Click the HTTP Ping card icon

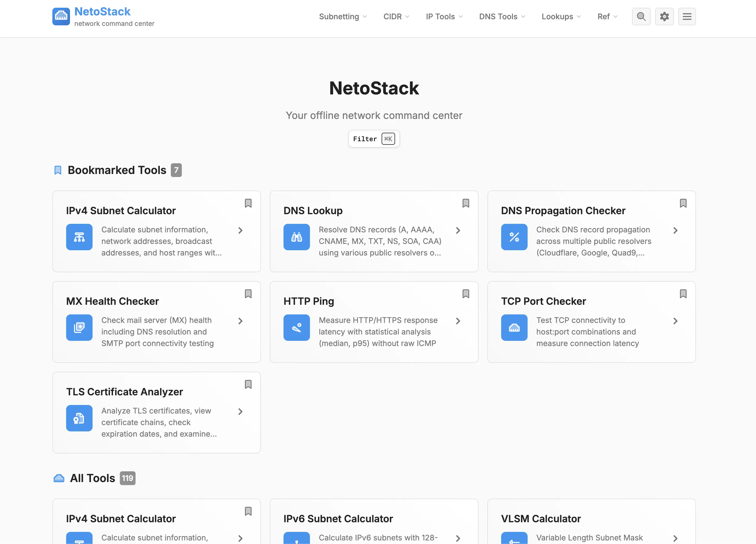(296, 327)
